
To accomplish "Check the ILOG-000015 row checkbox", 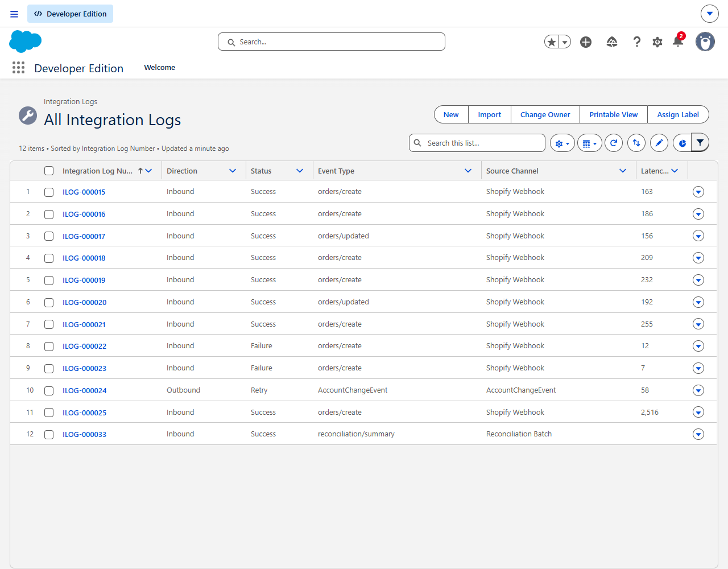I will coord(49,192).
